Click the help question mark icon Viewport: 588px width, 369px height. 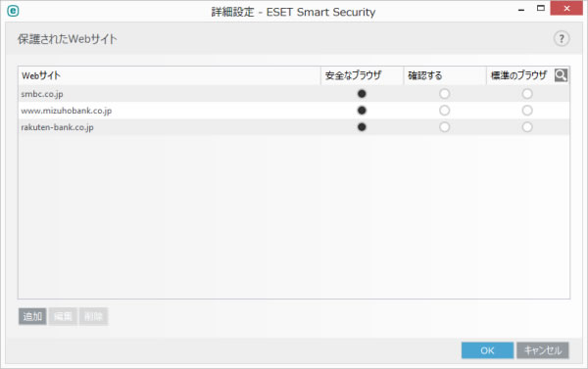[561, 38]
